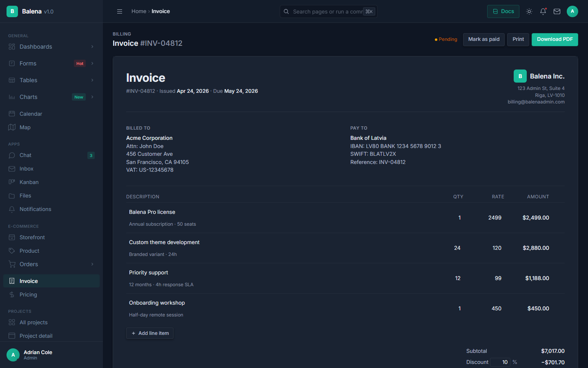Image resolution: width=588 pixels, height=368 pixels.
Task: Click the Inbox envelope icon in sidebar
Action: (x=12, y=169)
